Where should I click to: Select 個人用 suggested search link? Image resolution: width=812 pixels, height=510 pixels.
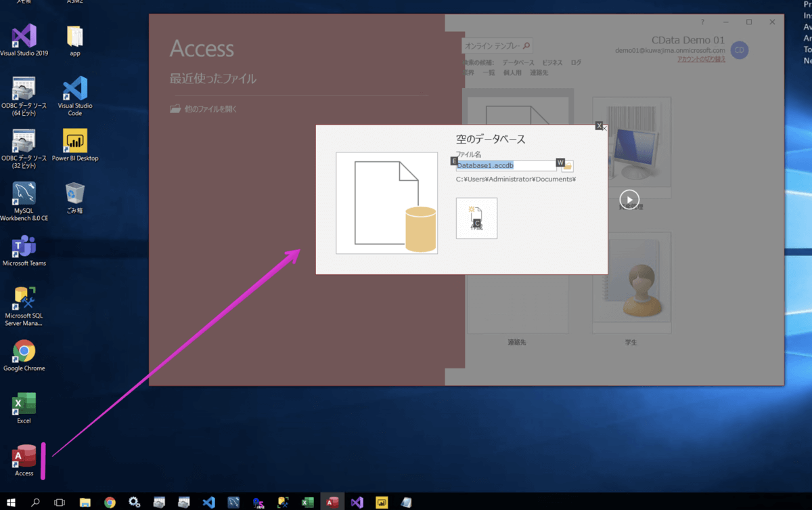tap(512, 72)
